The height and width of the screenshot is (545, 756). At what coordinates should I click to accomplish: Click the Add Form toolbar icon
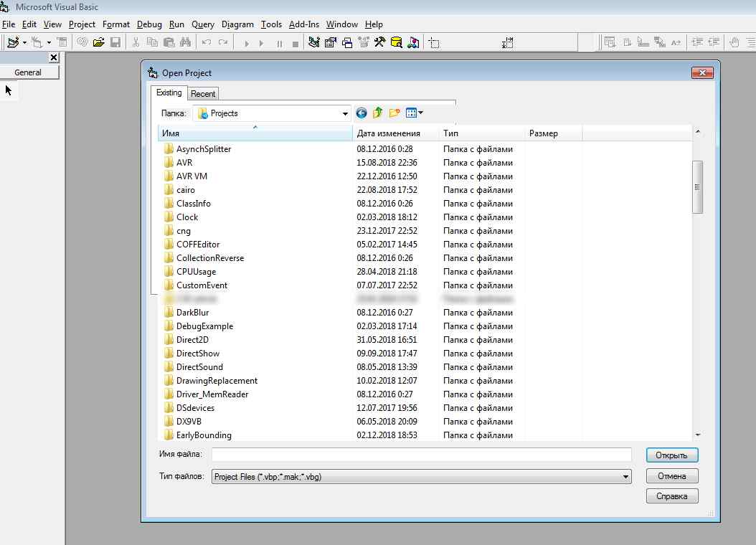click(x=37, y=42)
